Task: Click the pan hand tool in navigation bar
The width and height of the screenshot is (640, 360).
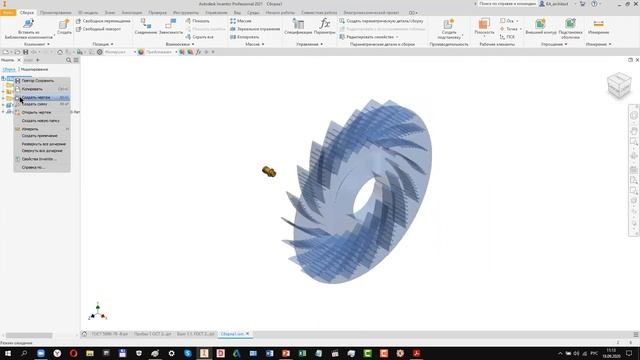Action: pos(633,131)
